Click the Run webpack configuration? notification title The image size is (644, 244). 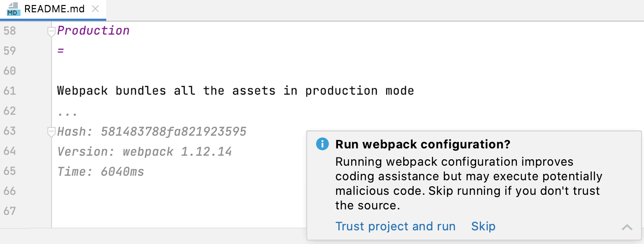(x=422, y=144)
